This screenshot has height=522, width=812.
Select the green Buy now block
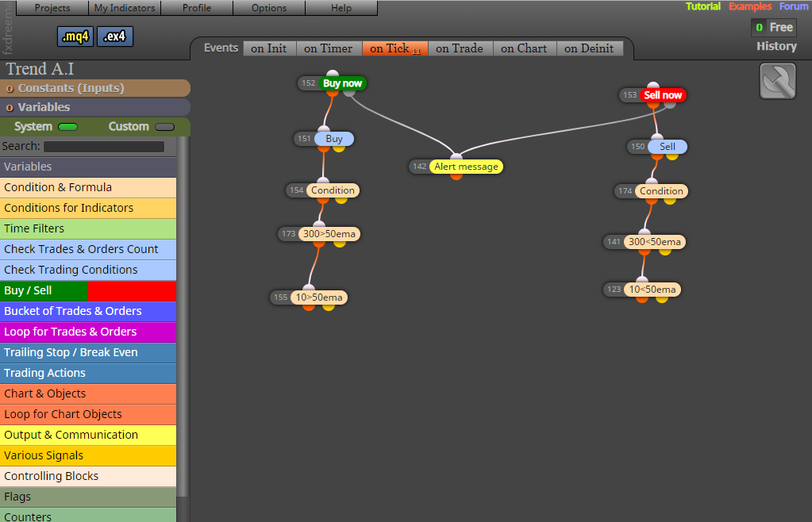point(342,83)
